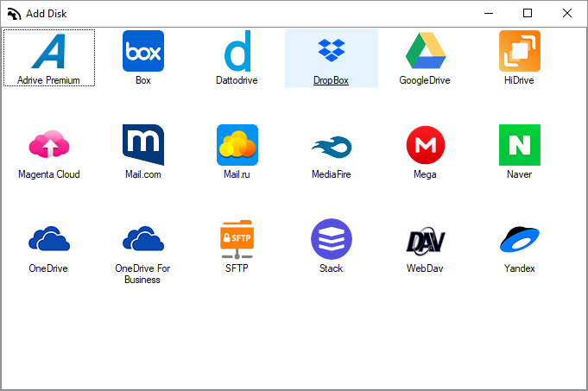Maximize the Add Disk window
This screenshot has height=391, width=588.
click(x=528, y=14)
